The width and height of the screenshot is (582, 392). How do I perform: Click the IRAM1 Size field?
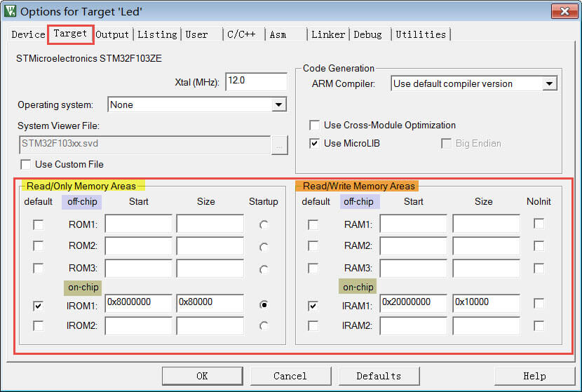point(485,303)
